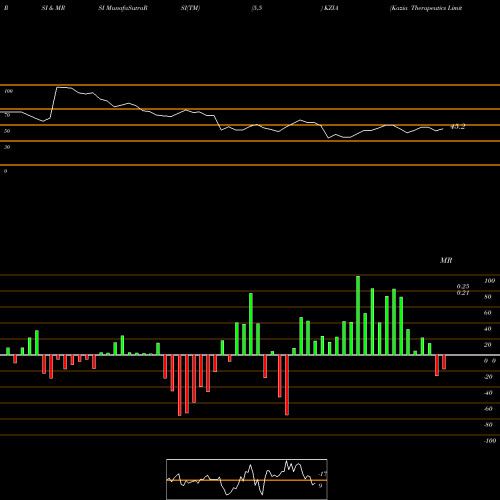The width and height of the screenshot is (500, 500).
Task: Click the (5,5 parameter text in header
Action: 257,8
